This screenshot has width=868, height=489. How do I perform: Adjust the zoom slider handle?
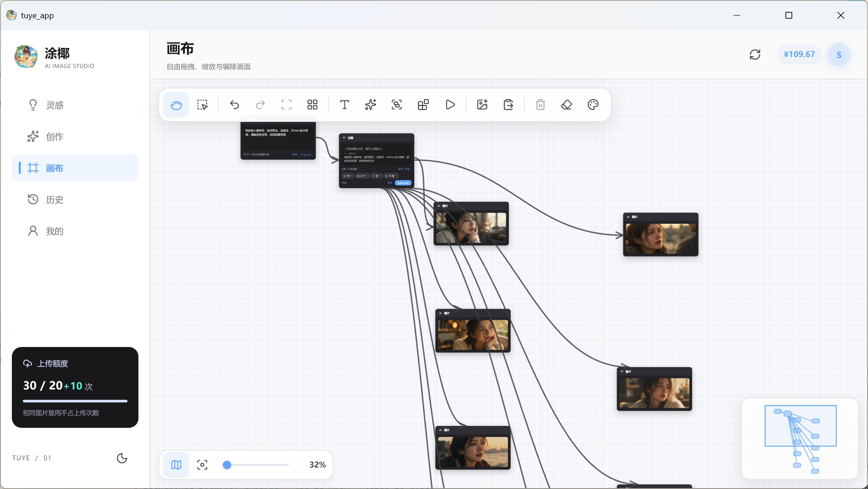click(x=227, y=465)
